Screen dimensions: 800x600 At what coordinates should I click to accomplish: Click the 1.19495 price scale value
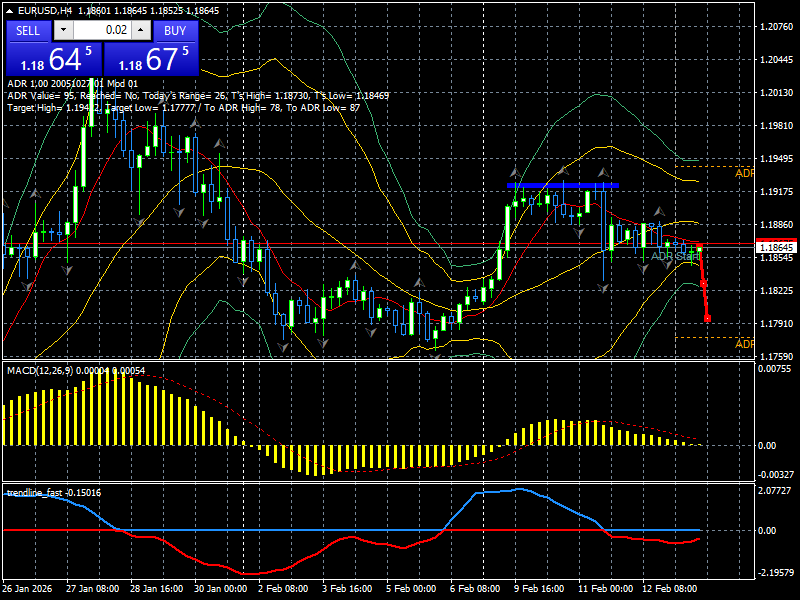tap(777, 159)
